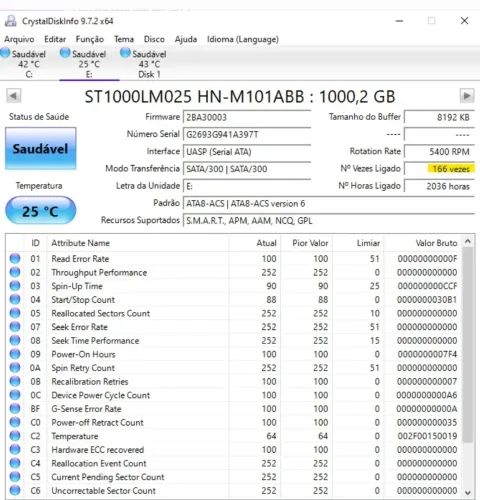This screenshot has width=480, height=500.
Task: Select the E: drive tab at 25 °C
Action: click(x=89, y=64)
